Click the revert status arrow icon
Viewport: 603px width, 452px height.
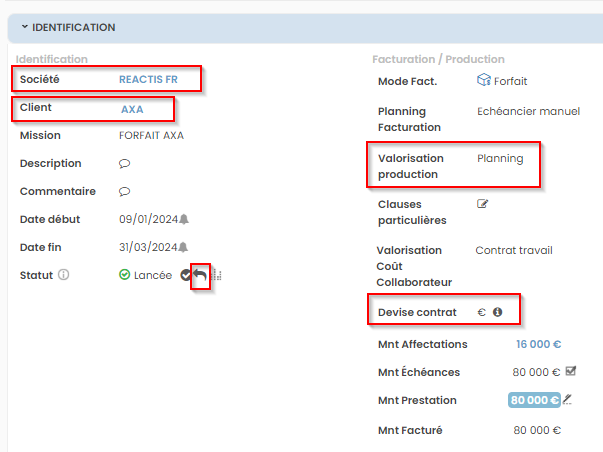pyautogui.click(x=200, y=275)
